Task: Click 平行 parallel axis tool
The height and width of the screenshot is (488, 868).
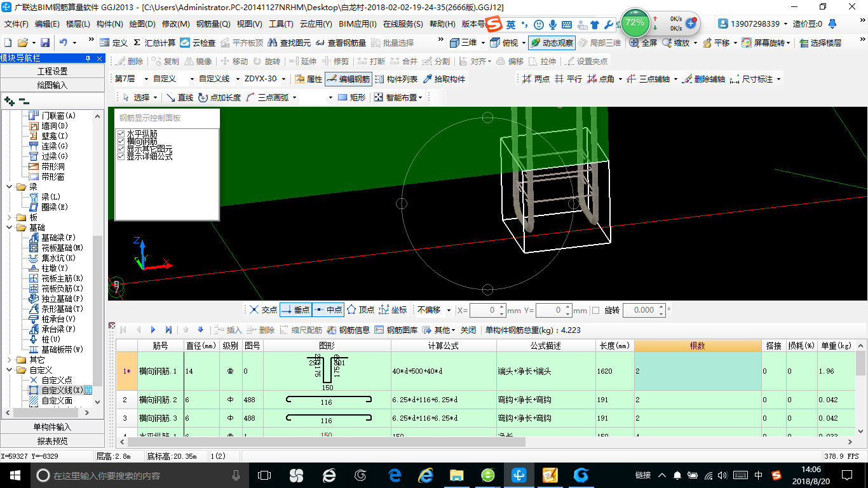Action: (x=567, y=79)
